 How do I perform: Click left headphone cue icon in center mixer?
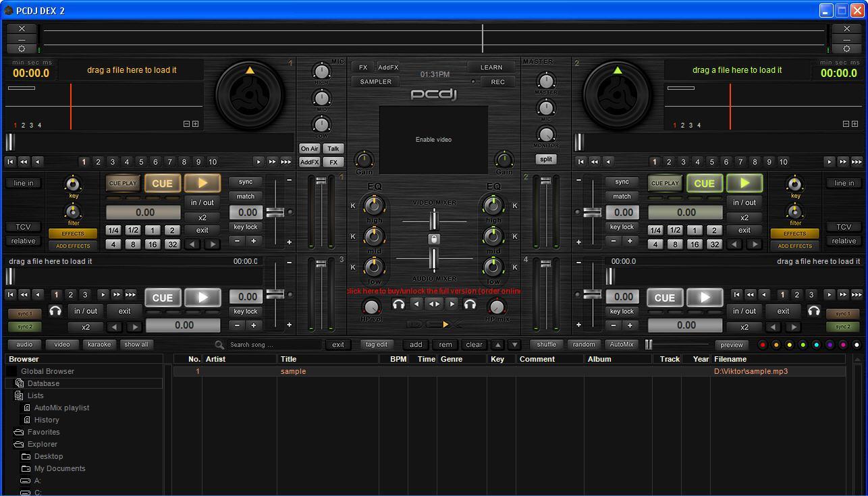398,304
